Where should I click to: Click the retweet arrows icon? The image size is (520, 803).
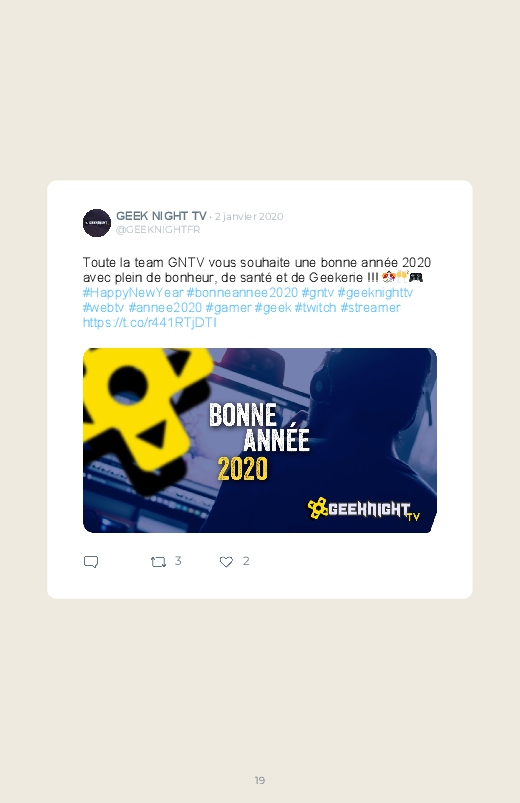158,562
